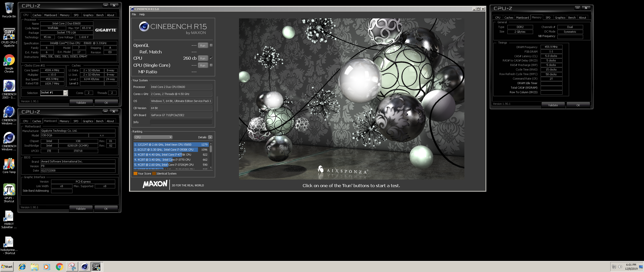
Task: Click the Cinebench title bar icon
Action: pyautogui.click(x=133, y=9)
